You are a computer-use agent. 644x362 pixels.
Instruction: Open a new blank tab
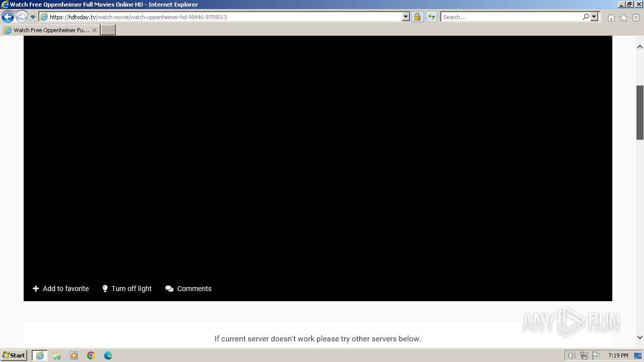pyautogui.click(x=108, y=30)
